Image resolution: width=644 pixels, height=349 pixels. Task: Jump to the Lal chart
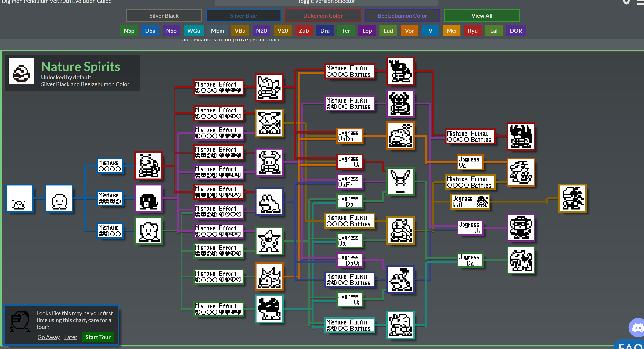(494, 30)
